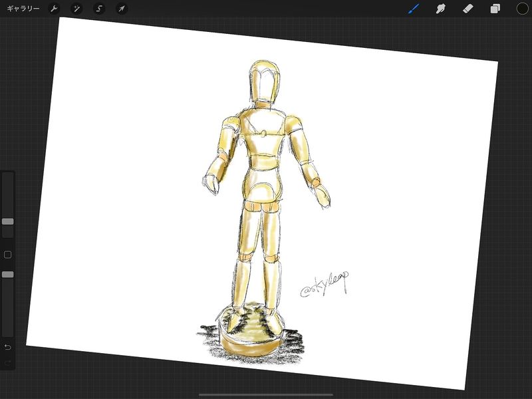The image size is (532, 399).
Task: Tap the mannequin's head on the canvas
Action: pyautogui.click(x=263, y=83)
